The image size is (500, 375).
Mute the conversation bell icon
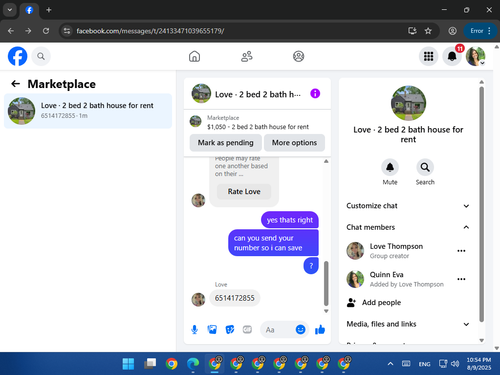pos(390,167)
